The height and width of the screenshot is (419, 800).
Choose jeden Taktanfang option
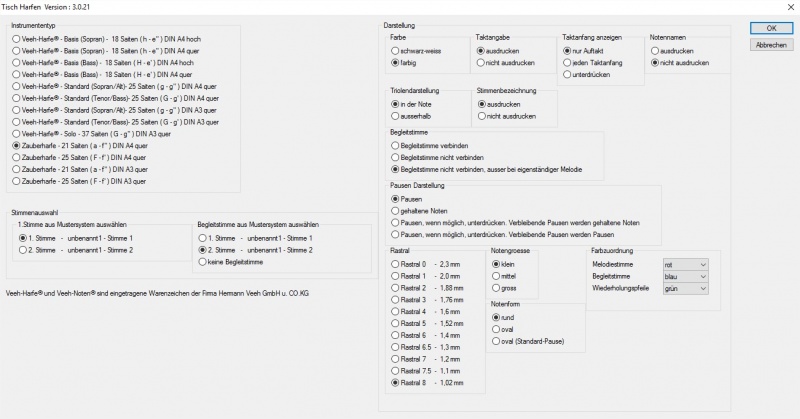tap(566, 62)
